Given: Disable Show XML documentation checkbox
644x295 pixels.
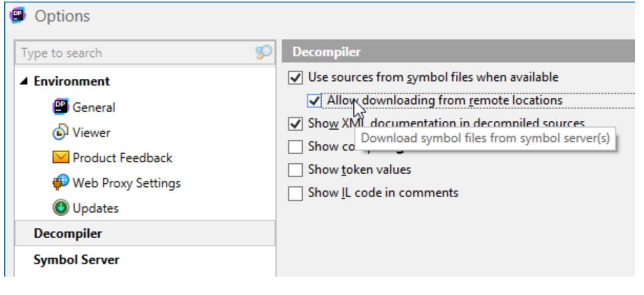Looking at the screenshot, I should pos(297,124).
